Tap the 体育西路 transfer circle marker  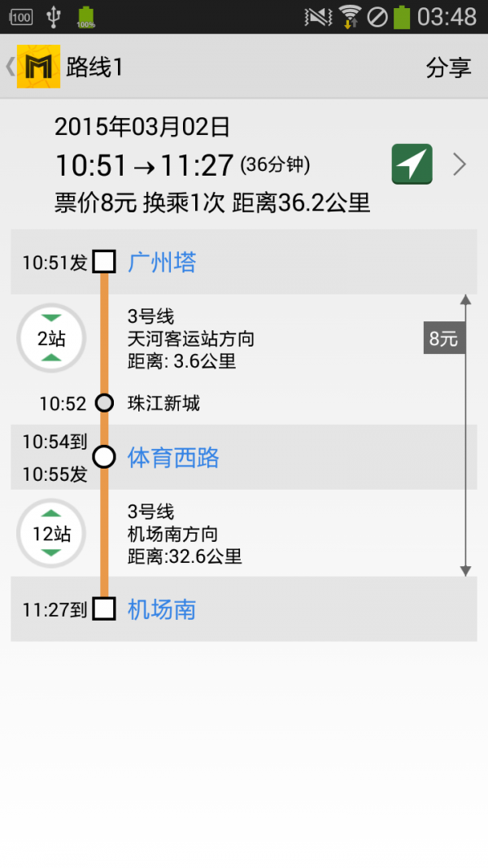click(x=104, y=457)
